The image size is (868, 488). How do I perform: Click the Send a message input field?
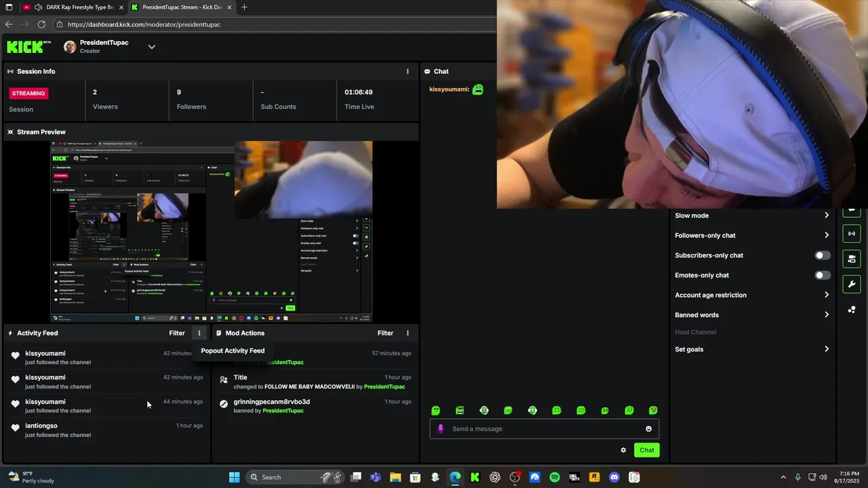tap(545, 428)
